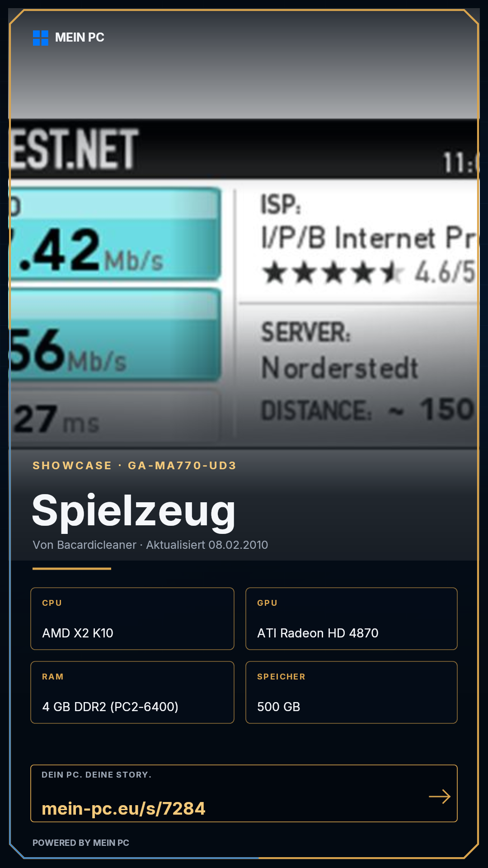Select the CPU AMD X2 K10 card

(132, 618)
